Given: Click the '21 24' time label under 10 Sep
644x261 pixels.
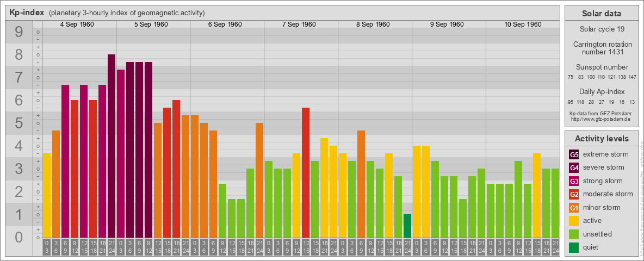Looking at the screenshot, I should 555,247.
